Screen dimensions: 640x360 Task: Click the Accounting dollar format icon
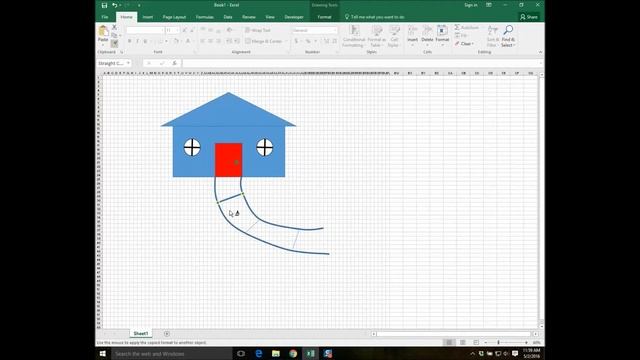point(296,41)
